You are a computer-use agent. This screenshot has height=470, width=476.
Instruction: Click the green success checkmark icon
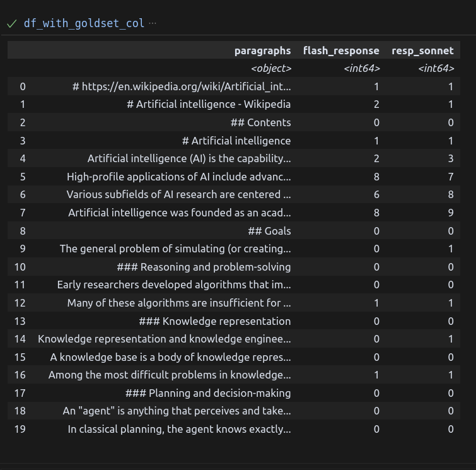tap(11, 24)
